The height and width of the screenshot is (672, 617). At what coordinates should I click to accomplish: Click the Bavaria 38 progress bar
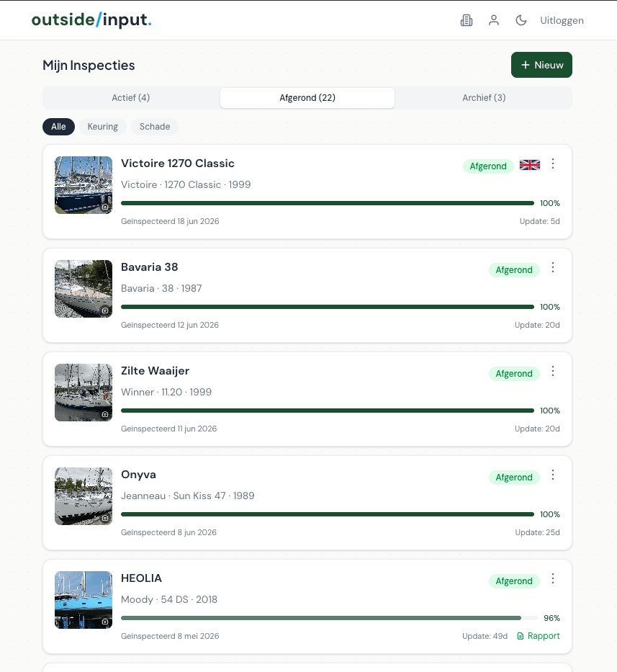(x=328, y=307)
